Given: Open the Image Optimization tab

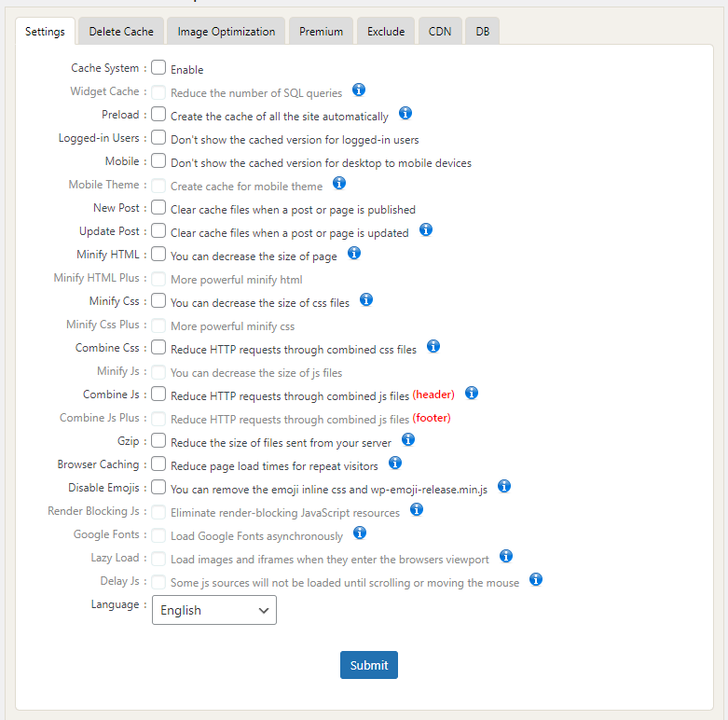Looking at the screenshot, I should click(x=227, y=32).
